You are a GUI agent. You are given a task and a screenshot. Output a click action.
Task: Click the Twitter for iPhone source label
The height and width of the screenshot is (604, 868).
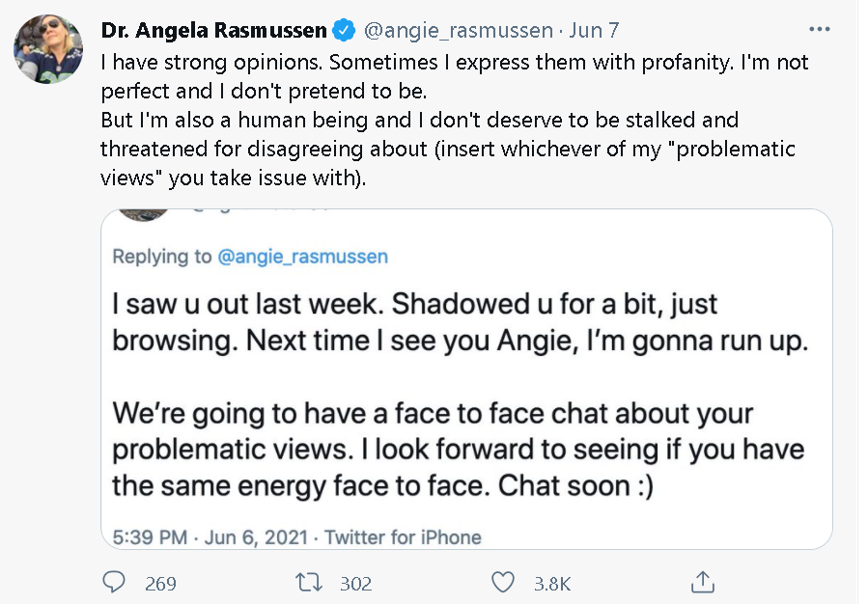pos(403,537)
